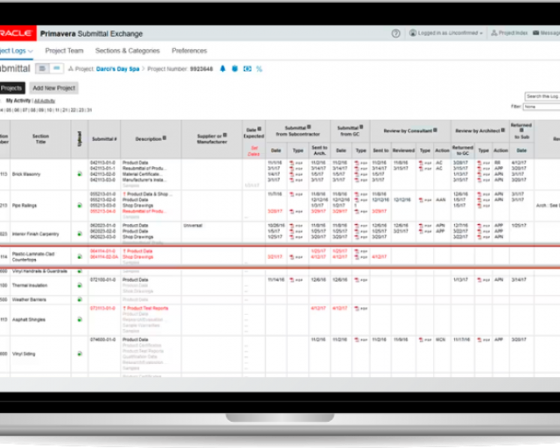The width and height of the screenshot is (560, 448).
Task: Click info icon on Review by Consultant header
Action: tap(435, 130)
